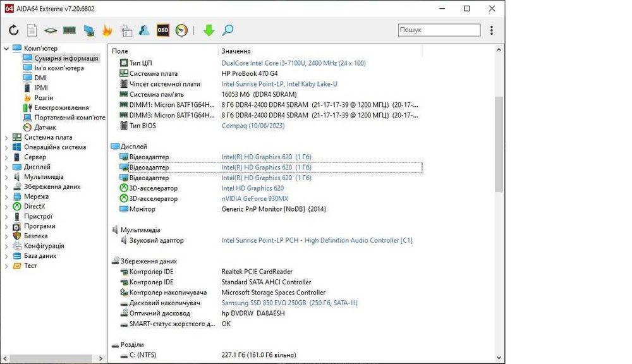Open the Датчик tree item
Screen dimensions: 632x364
45,128
